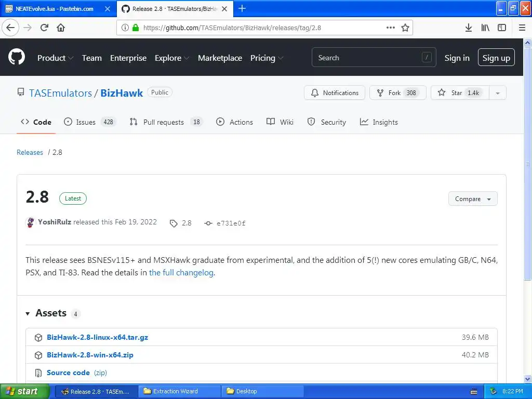Open the Team page link
This screenshot has width=532, height=399.
click(x=91, y=58)
